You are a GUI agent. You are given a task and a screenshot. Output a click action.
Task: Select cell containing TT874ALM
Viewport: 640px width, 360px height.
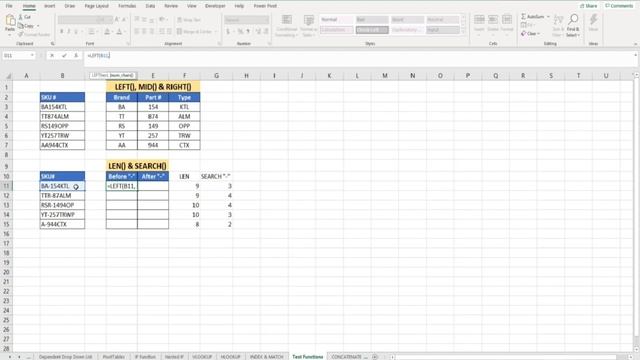62,116
